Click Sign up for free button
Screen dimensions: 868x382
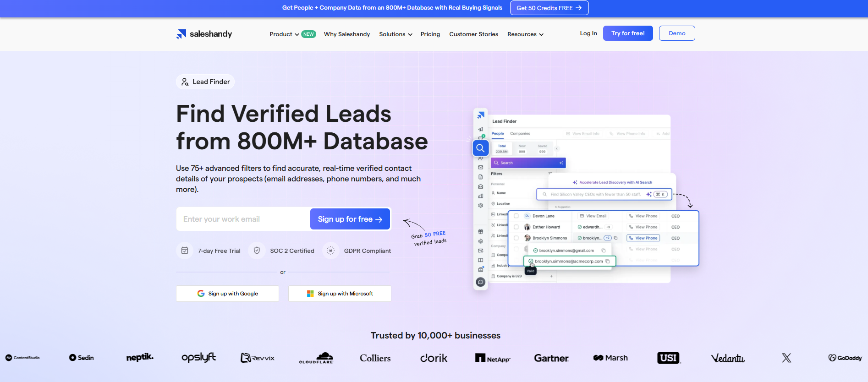coord(350,219)
